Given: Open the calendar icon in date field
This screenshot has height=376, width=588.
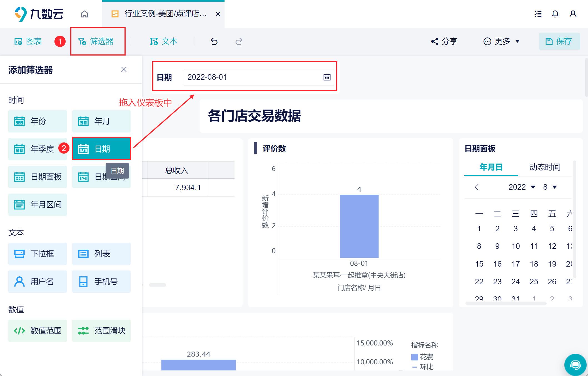Looking at the screenshot, I should click(x=327, y=77).
